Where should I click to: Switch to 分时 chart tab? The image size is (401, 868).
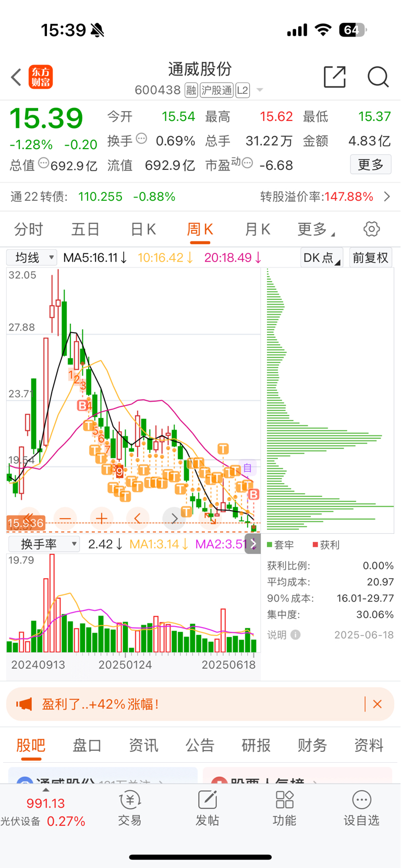29,229
